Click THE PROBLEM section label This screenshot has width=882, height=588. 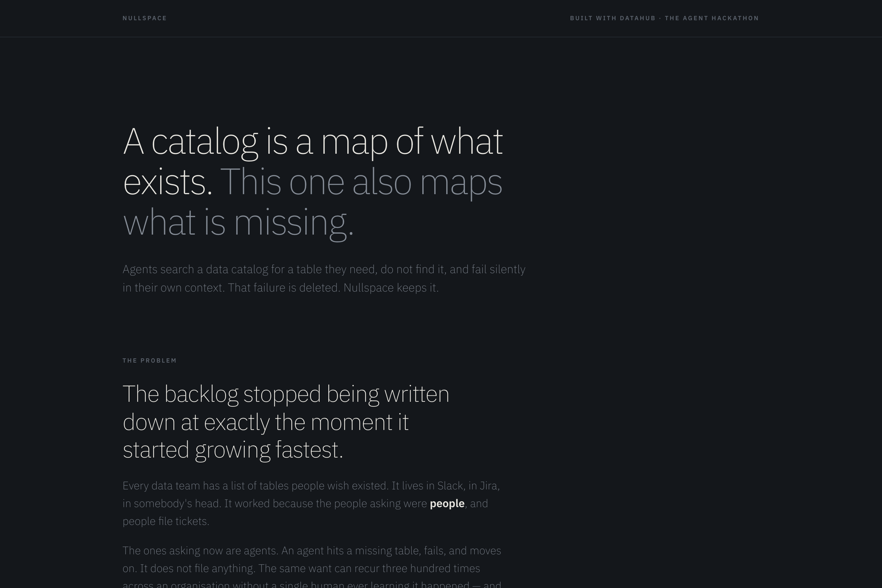tap(149, 360)
